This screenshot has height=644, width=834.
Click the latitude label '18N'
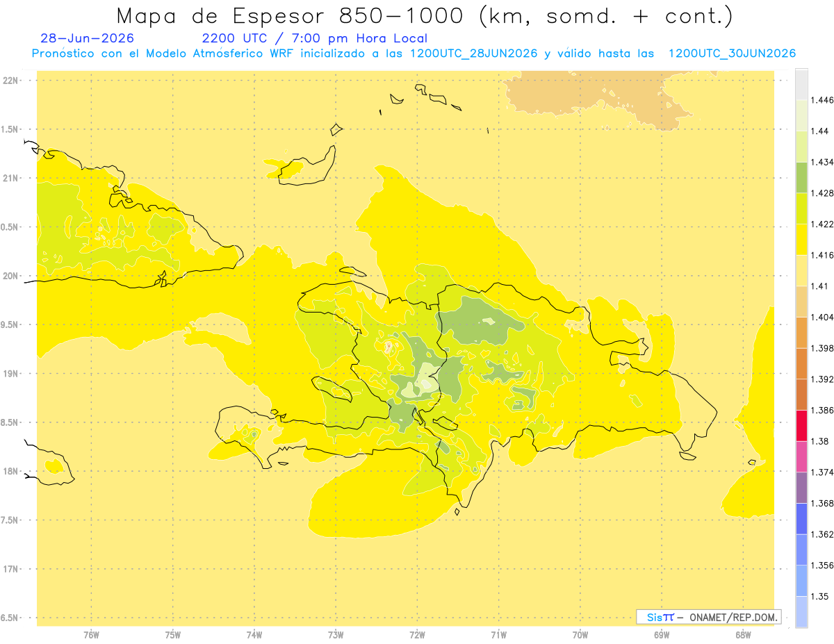pos(10,471)
